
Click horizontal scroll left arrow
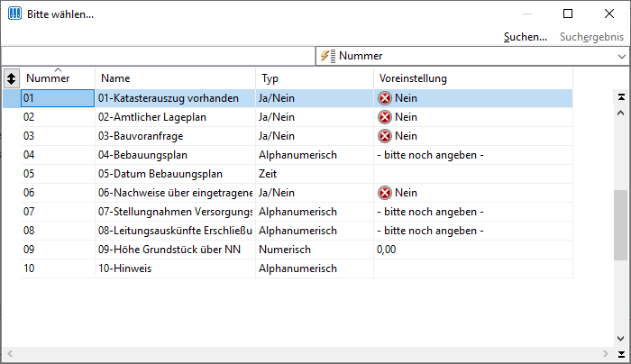pos(10,353)
